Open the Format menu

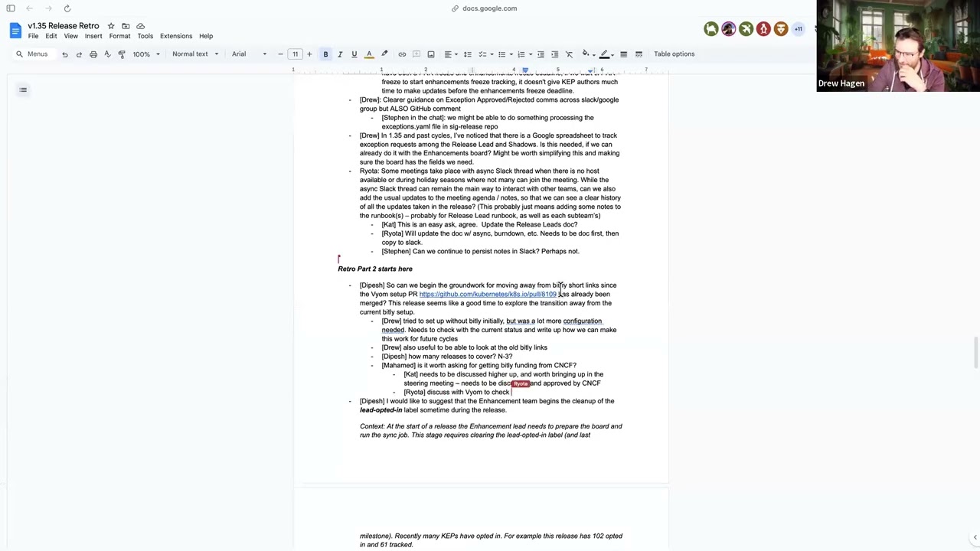[x=119, y=36]
